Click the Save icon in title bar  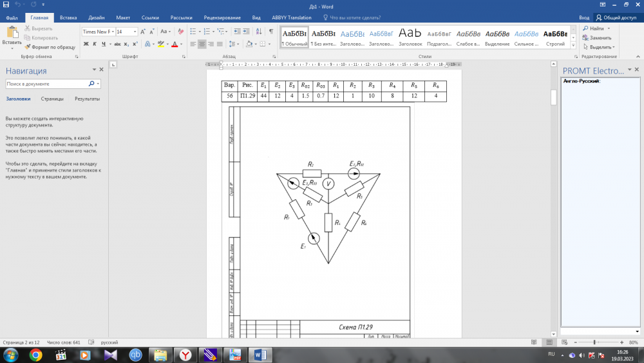point(6,5)
